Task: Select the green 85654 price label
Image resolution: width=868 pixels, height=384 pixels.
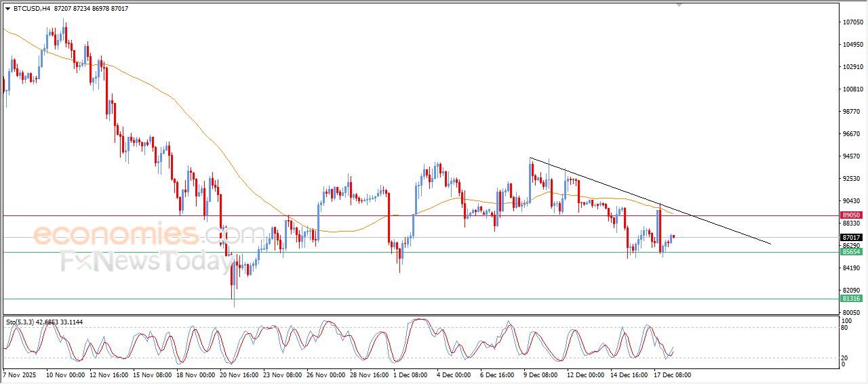Action: click(x=851, y=251)
